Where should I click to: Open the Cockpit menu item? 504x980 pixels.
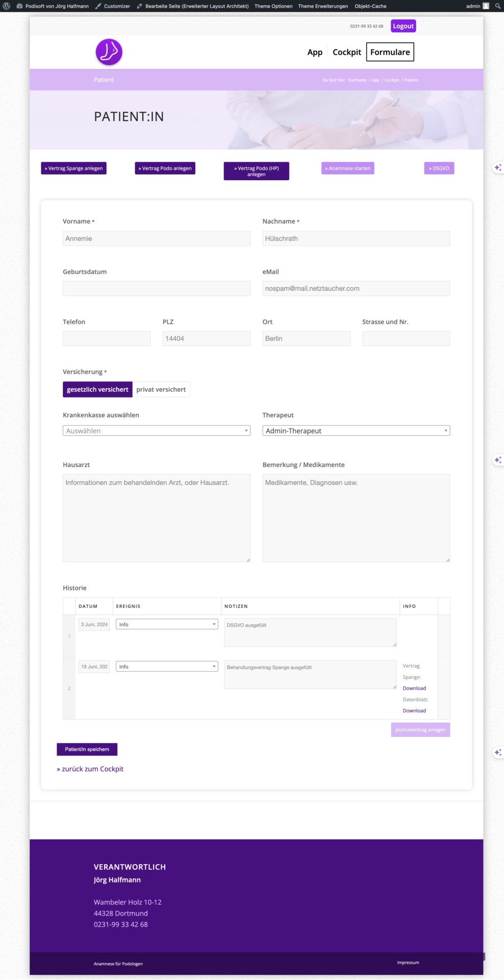coord(346,52)
